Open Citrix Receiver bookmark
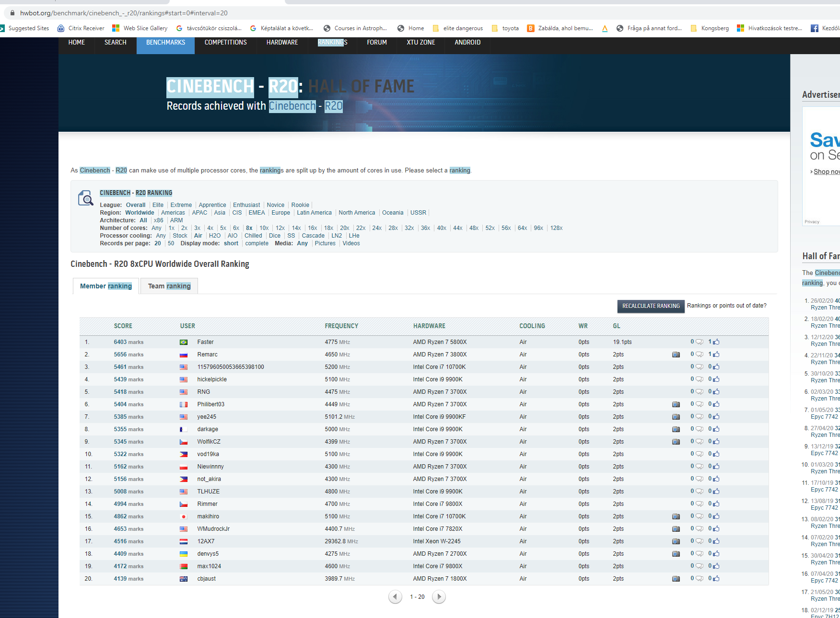 pos(81,28)
